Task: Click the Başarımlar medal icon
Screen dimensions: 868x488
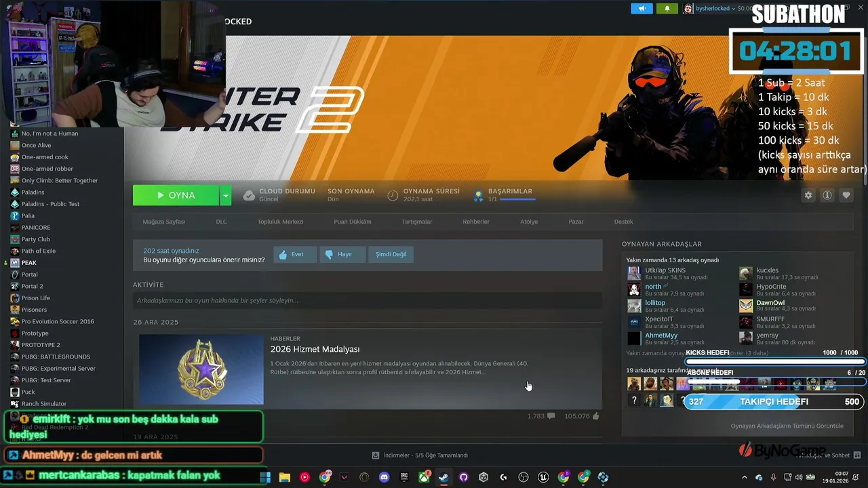Action: pyautogui.click(x=478, y=195)
